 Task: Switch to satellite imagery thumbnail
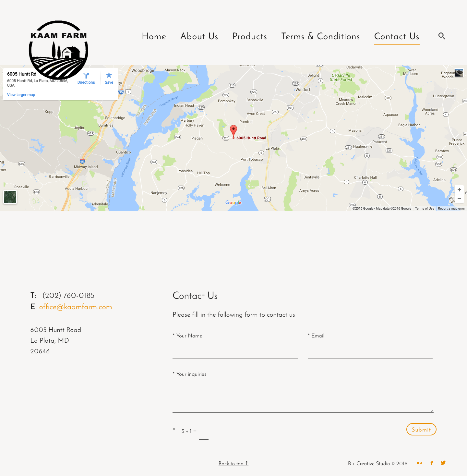tap(10, 197)
